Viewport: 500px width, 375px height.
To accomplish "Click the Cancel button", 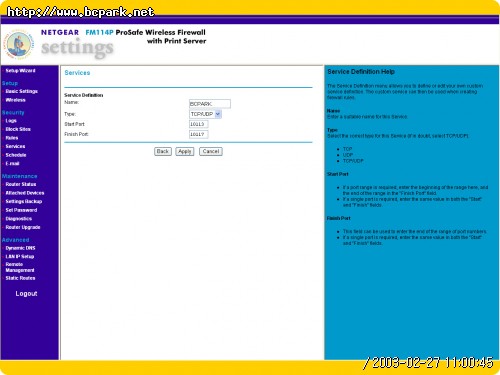I will (x=211, y=151).
